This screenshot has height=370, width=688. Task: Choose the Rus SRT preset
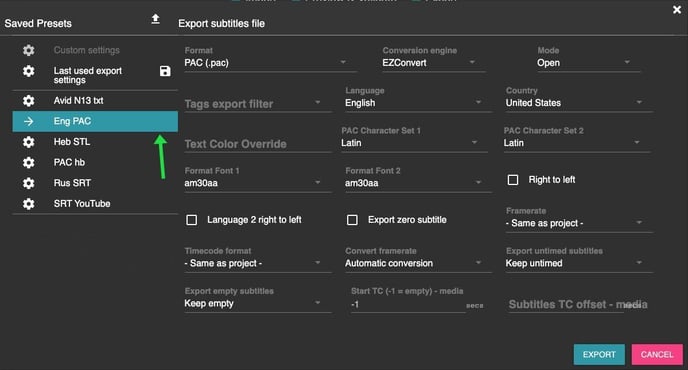click(x=95, y=183)
